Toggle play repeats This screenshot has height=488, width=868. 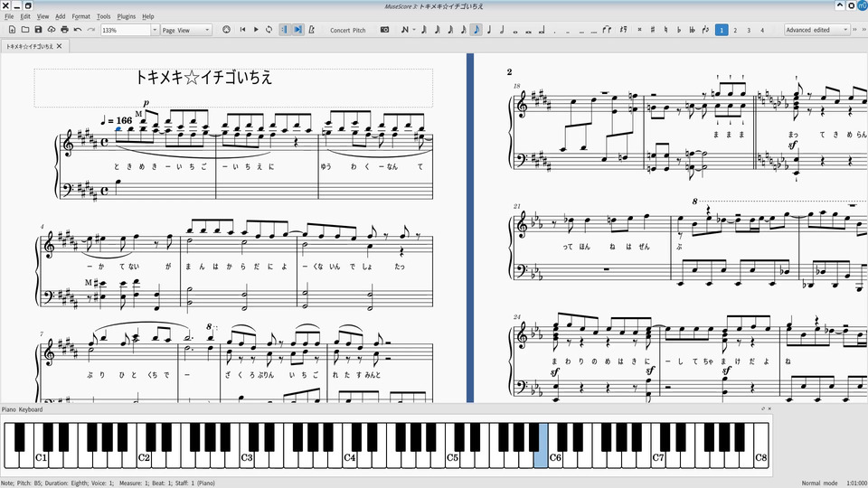[x=285, y=30]
